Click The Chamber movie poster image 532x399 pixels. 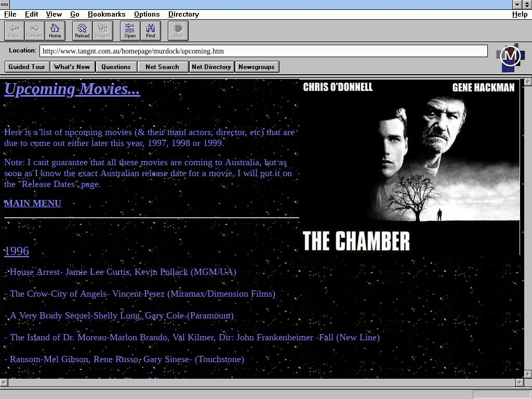pos(410,166)
